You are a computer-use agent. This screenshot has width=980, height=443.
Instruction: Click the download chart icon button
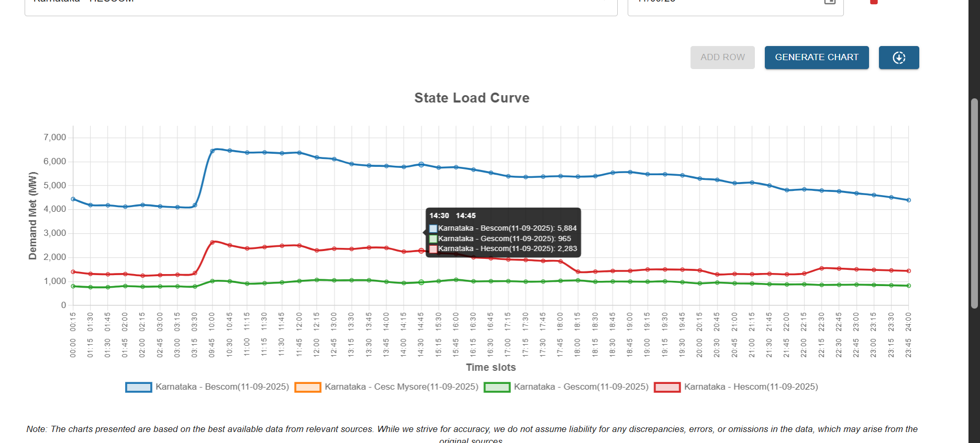click(898, 58)
